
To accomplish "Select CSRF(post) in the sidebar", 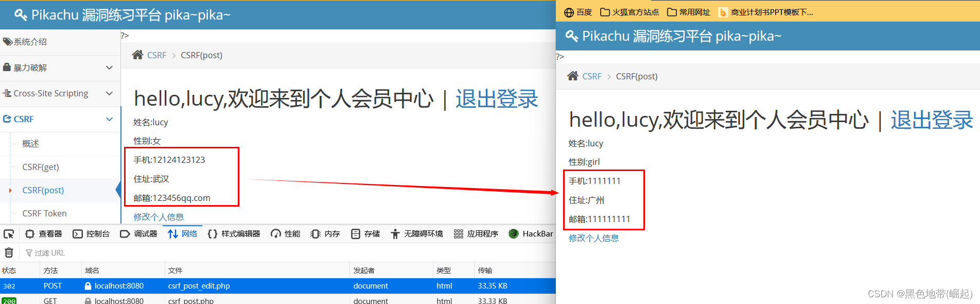I will pos(43,190).
